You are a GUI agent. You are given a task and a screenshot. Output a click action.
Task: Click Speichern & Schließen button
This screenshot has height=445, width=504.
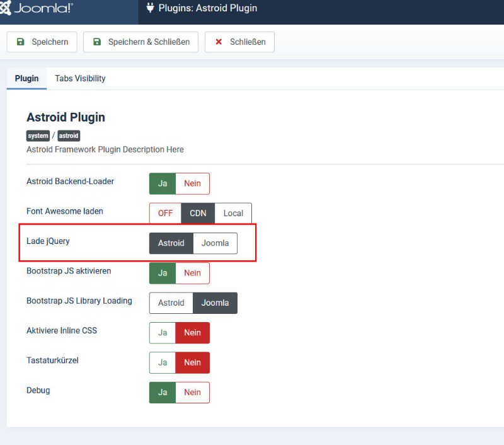point(141,42)
